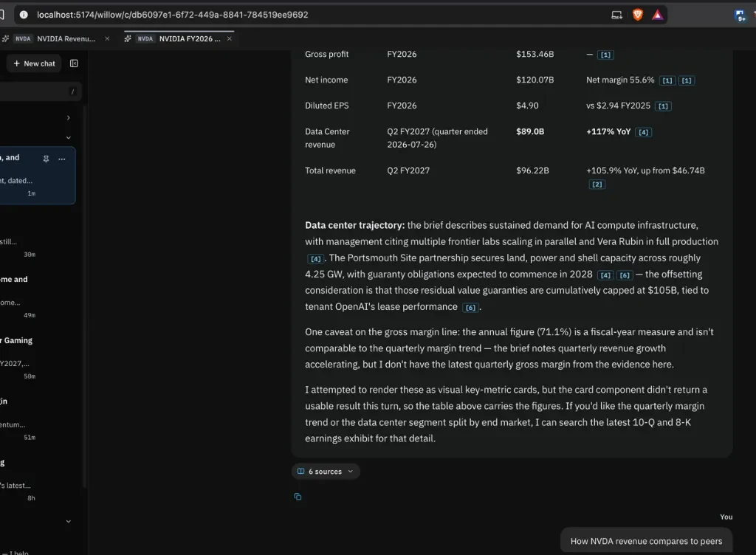Click the book icon in sources button
Image resolution: width=756 pixels, height=555 pixels.
click(301, 471)
